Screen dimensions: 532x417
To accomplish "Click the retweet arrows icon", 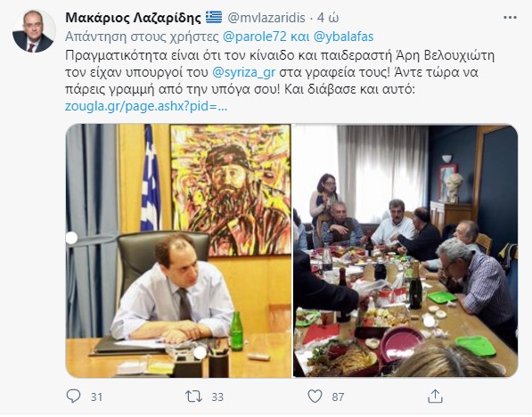I will click(x=193, y=397).
